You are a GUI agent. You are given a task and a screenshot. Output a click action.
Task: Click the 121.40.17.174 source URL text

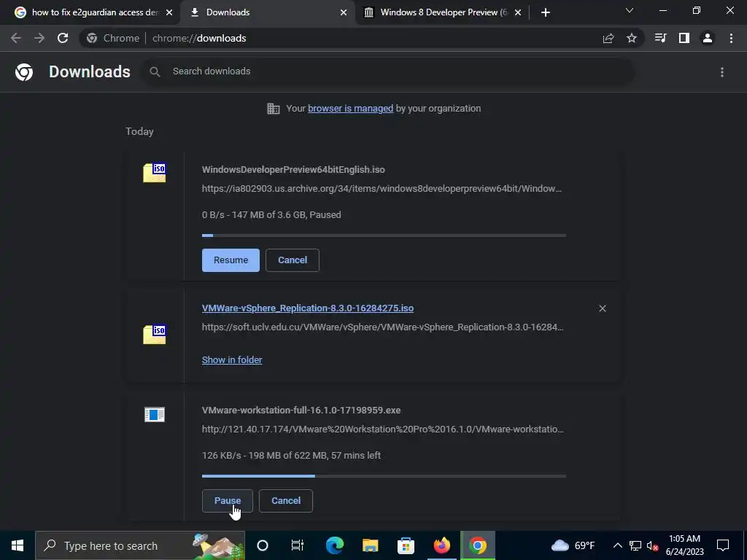coord(382,429)
